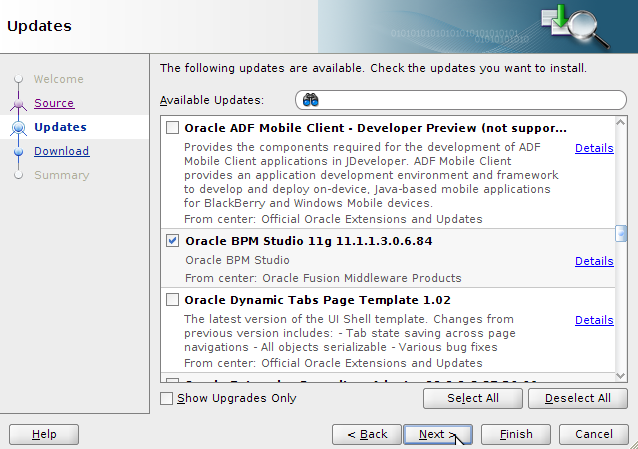The width and height of the screenshot is (638, 449).
Task: View Details for Oracle ADF Mobile Client
Action: 594,148
